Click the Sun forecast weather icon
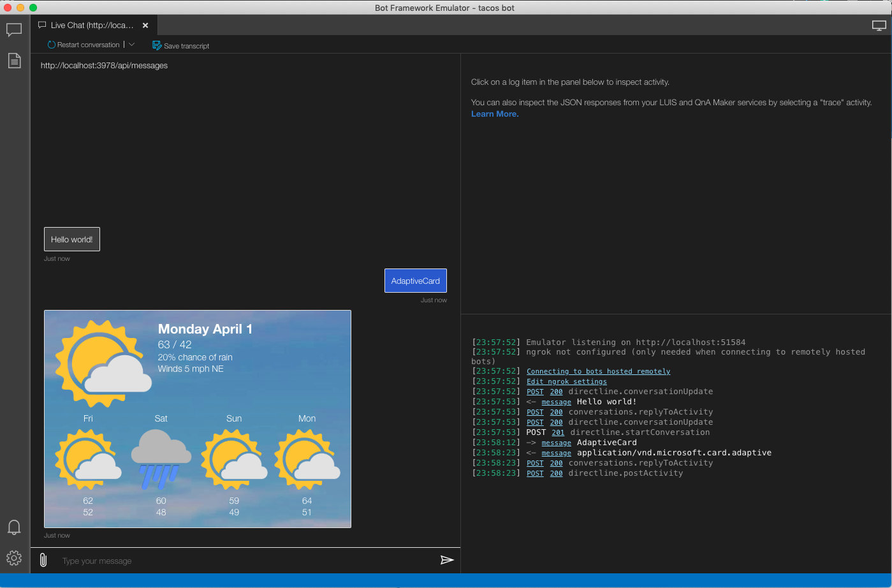This screenshot has height=588, width=892. (234, 459)
